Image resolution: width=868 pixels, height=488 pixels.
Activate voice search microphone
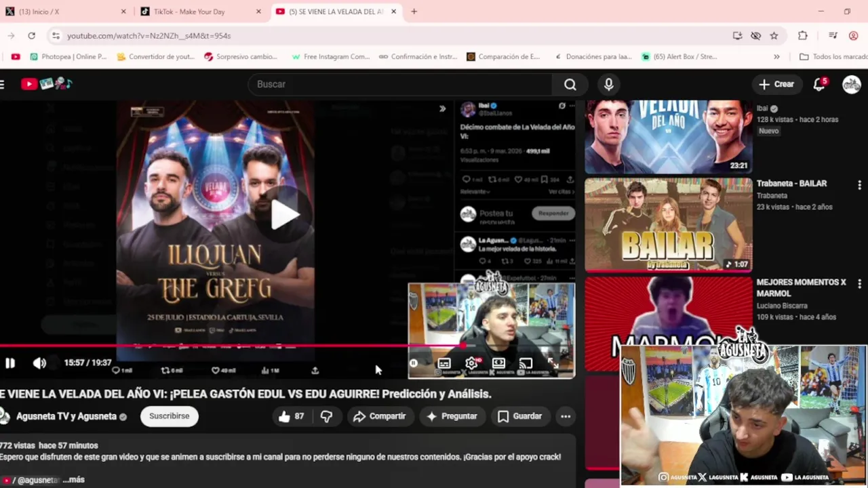609,84
